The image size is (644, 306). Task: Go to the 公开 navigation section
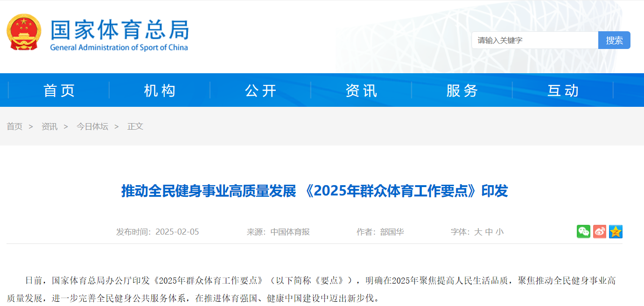[261, 90]
